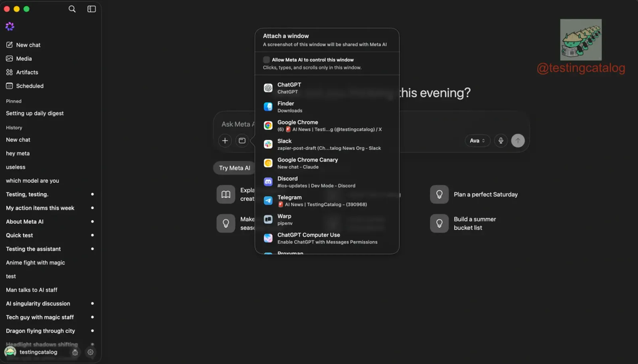Image resolution: width=638 pixels, height=364 pixels.
Task: Click the microphone dictation icon
Action: [x=501, y=141]
